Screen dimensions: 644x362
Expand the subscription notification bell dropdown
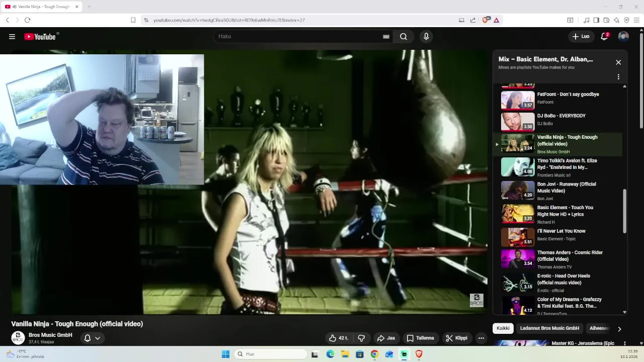click(x=92, y=338)
